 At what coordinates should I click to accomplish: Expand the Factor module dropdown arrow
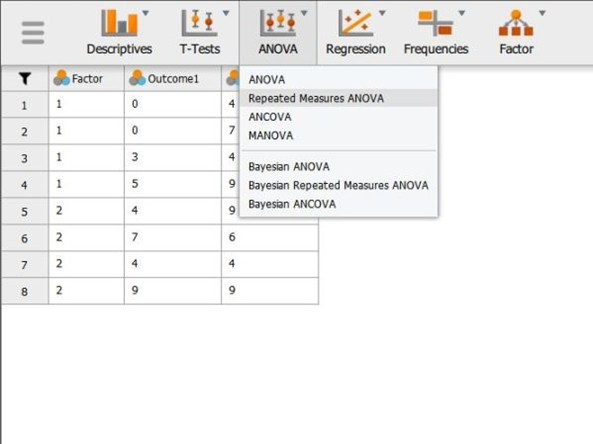click(x=542, y=13)
